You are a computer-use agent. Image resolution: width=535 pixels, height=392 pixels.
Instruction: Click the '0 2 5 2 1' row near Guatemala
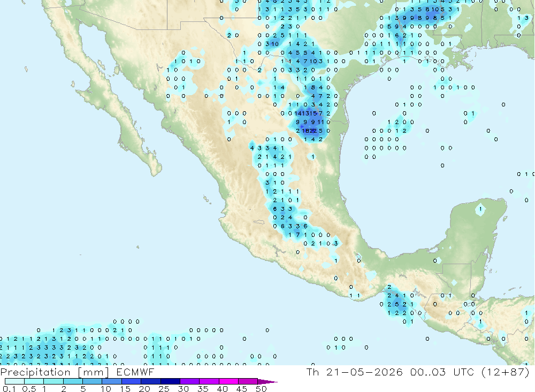pos(397,304)
